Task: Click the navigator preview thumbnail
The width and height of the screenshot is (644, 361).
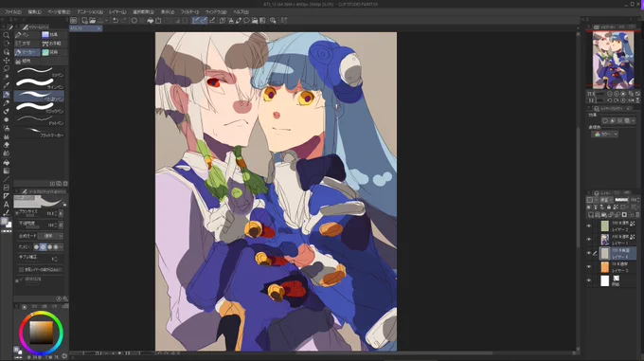Action: click(613, 60)
